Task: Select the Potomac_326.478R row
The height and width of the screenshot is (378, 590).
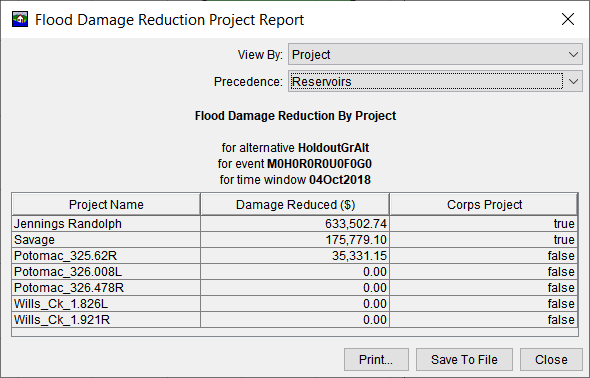Action: (x=295, y=288)
